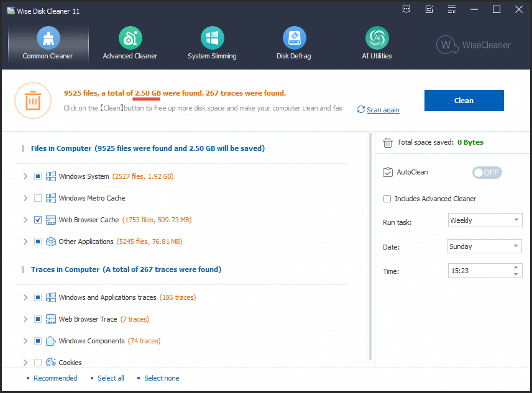Image resolution: width=532 pixels, height=393 pixels.
Task: Click the "186 traces" count text
Action: pos(178,297)
